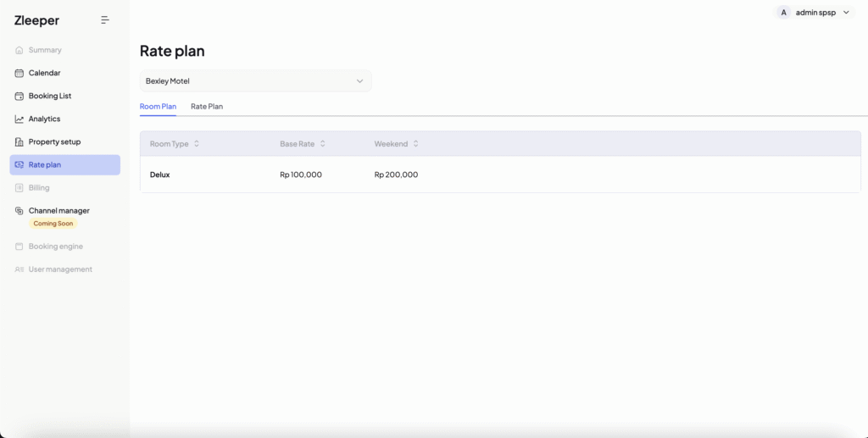Select the Delux room type row
The height and width of the screenshot is (438, 868).
[160, 175]
